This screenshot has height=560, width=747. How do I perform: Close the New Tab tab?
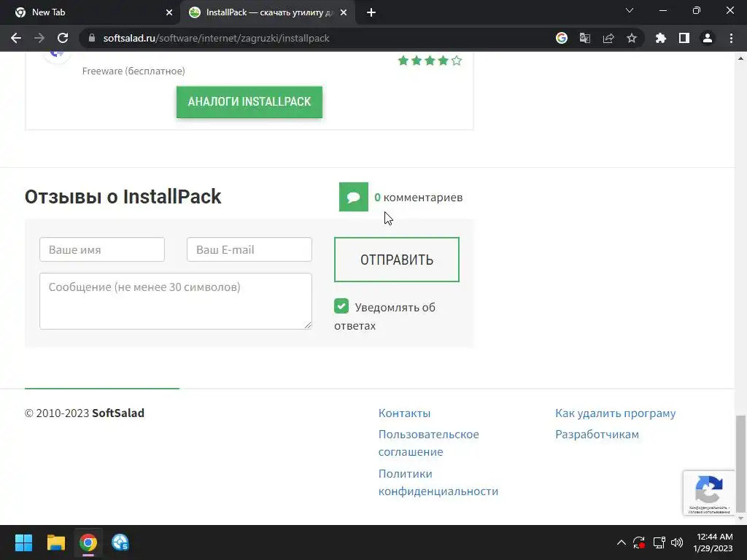(169, 12)
